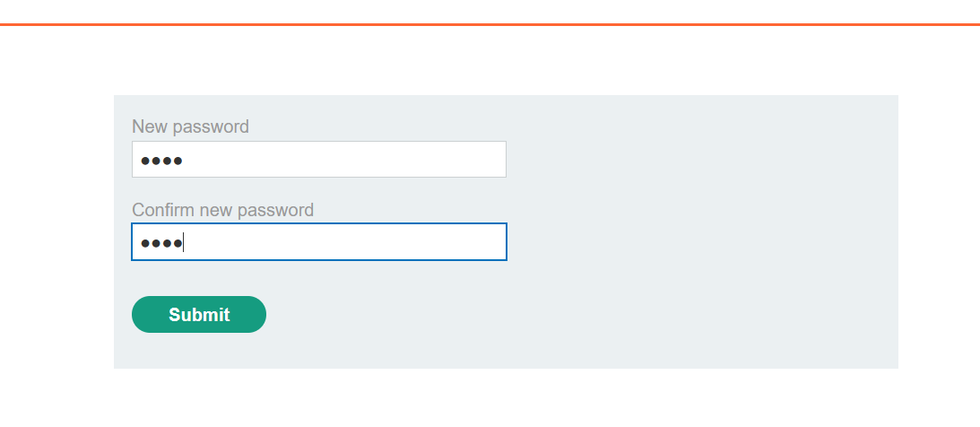Click the orange horizontal divider line

tap(490, 24)
